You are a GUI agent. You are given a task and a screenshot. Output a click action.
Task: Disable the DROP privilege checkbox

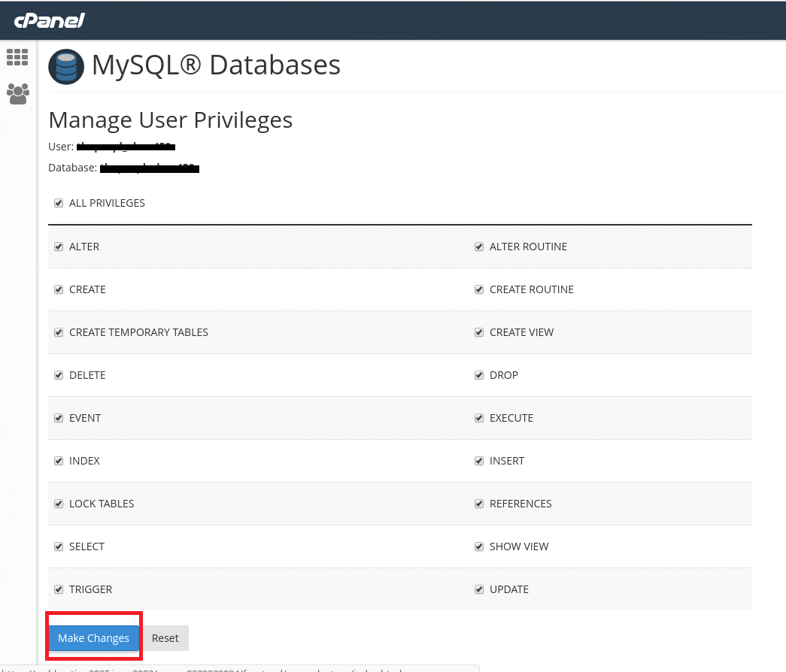tap(479, 375)
